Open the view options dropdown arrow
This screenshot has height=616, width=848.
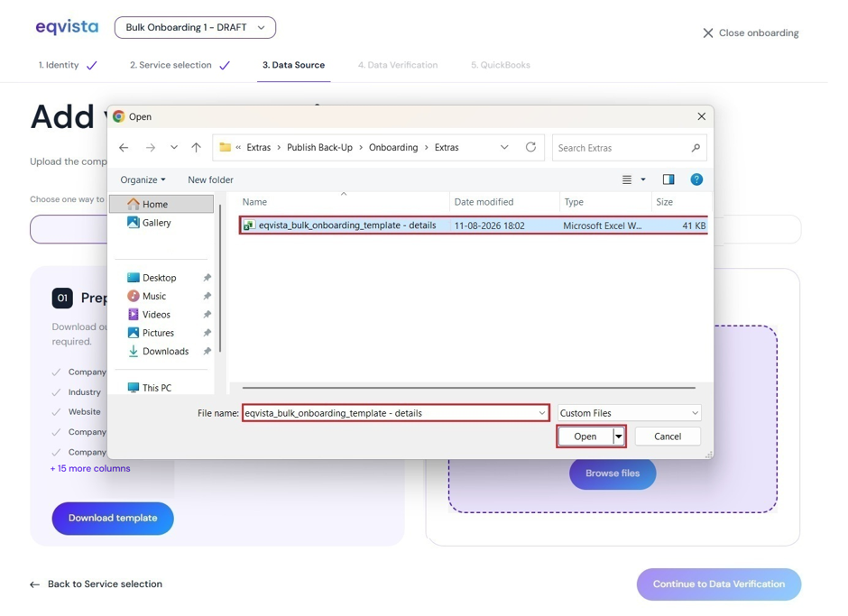[x=643, y=179]
